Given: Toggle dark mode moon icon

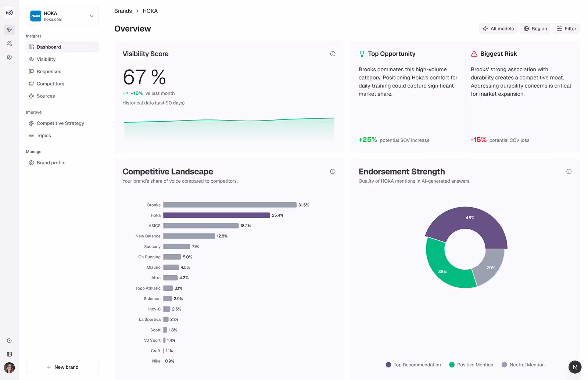Looking at the screenshot, I should point(9,341).
